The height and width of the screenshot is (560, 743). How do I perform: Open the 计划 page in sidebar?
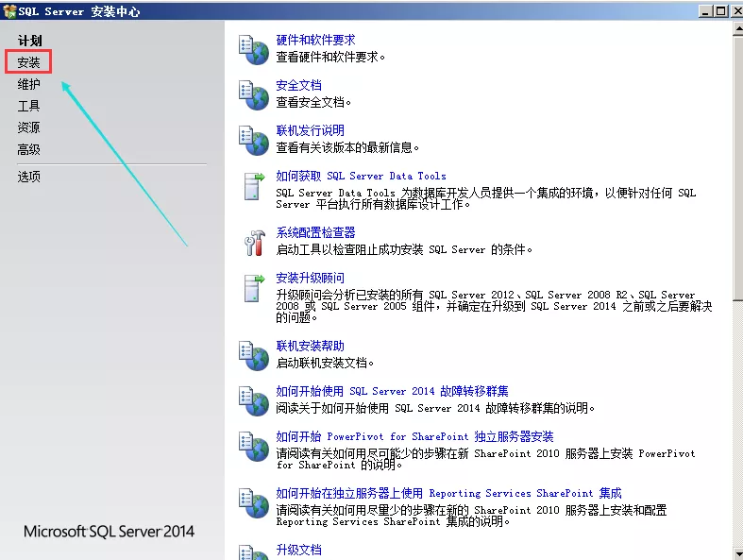click(29, 41)
